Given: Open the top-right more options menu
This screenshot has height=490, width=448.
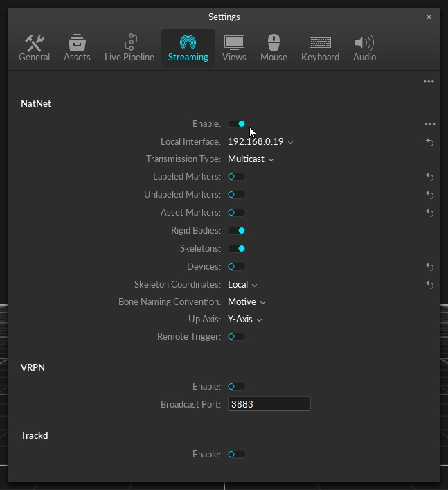Looking at the screenshot, I should [429, 82].
